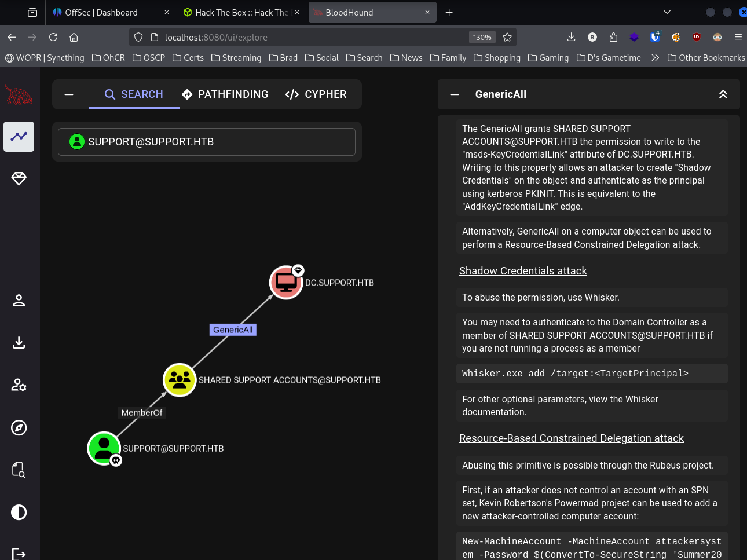Open the Extensions puzzle icon
This screenshot has width=747, height=560.
(613, 37)
